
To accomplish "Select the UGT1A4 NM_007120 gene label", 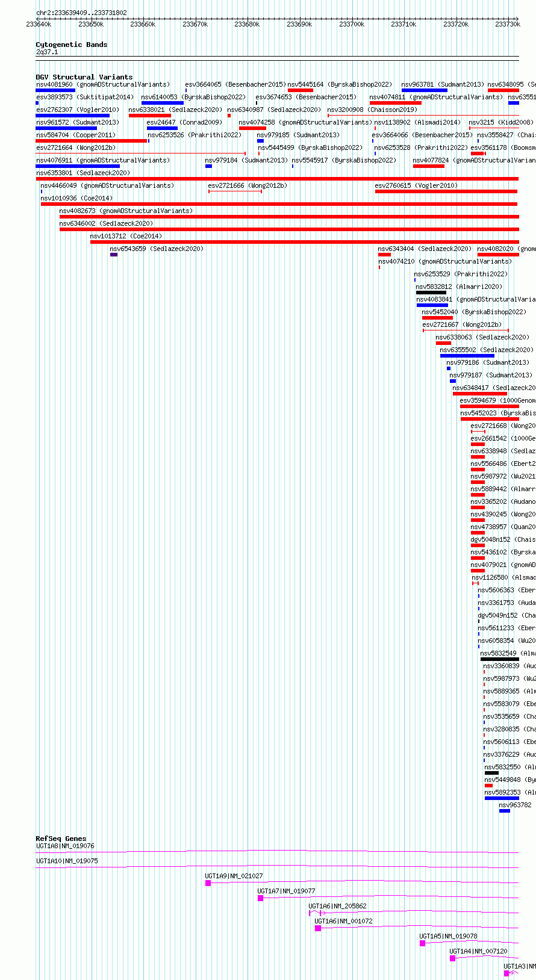I will click(479, 951).
